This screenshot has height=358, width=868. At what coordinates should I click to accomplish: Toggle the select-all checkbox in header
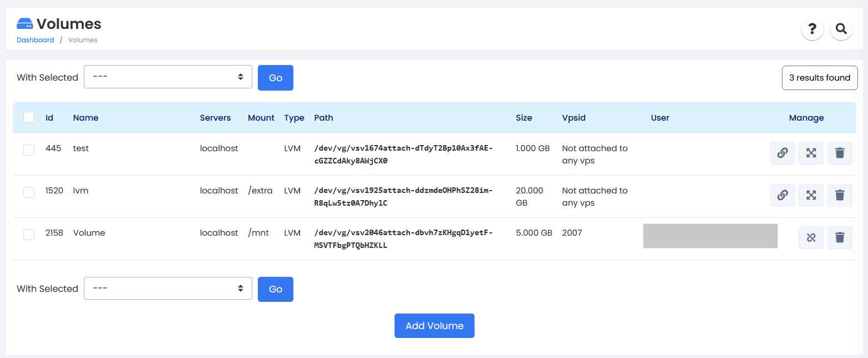tap(29, 117)
